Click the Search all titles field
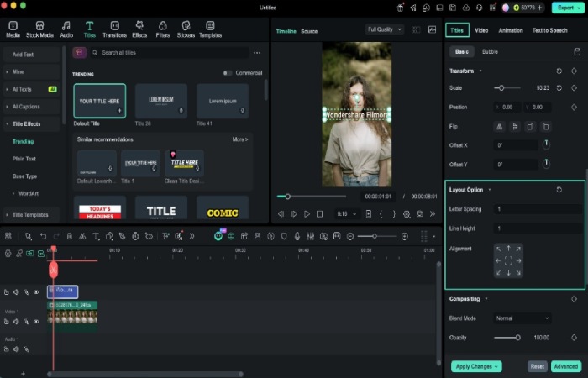The width and height of the screenshot is (588, 378). coord(170,52)
